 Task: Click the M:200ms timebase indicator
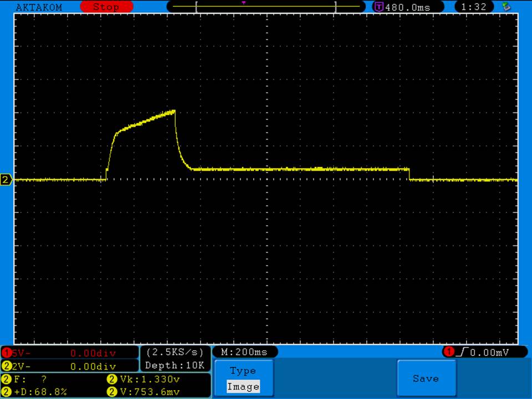pos(244,352)
